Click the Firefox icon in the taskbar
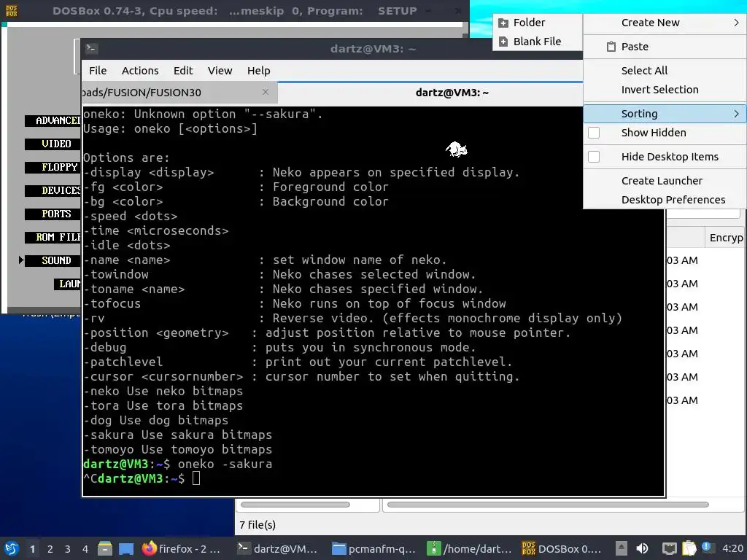Viewport: 747px width, 560px height. click(149, 548)
